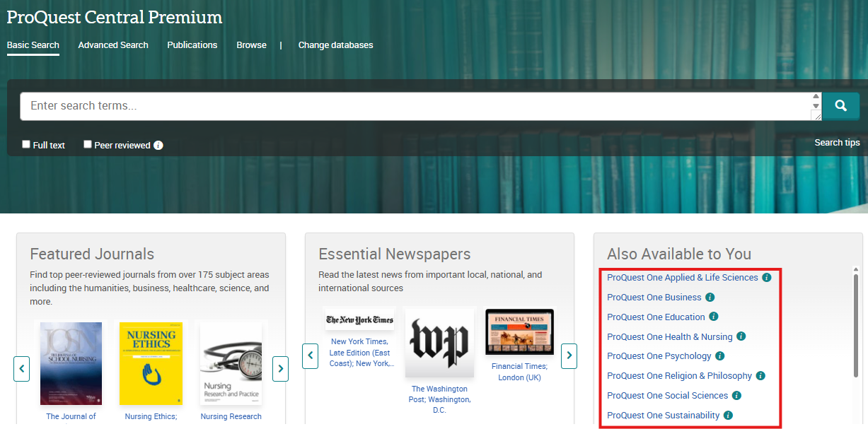The width and height of the screenshot is (868, 429).
Task: Open ProQuest One Education database
Action: 656,317
